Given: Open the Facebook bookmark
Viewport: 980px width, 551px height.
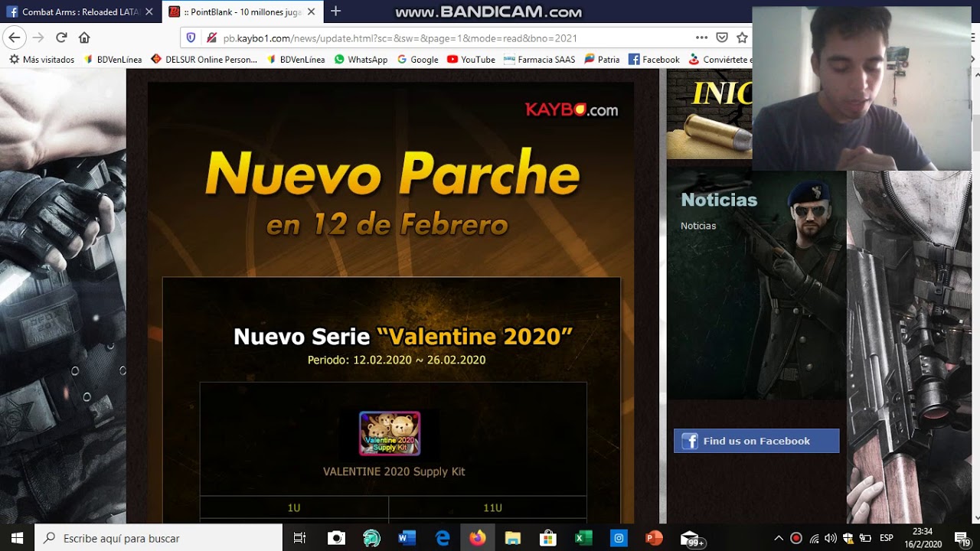Looking at the screenshot, I should tap(654, 59).
